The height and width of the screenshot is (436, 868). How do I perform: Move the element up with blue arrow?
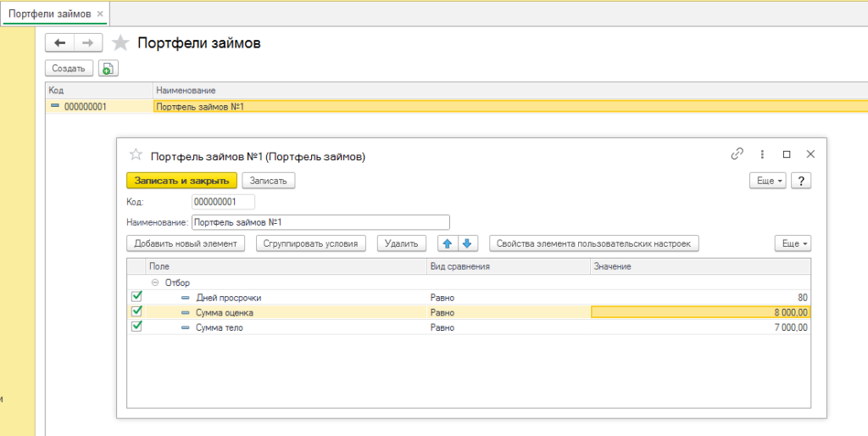coord(448,243)
